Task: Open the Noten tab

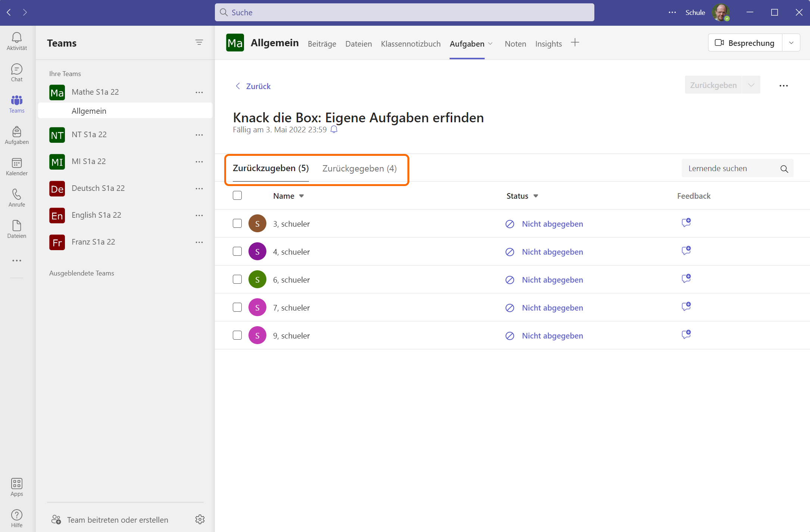Action: coord(515,44)
